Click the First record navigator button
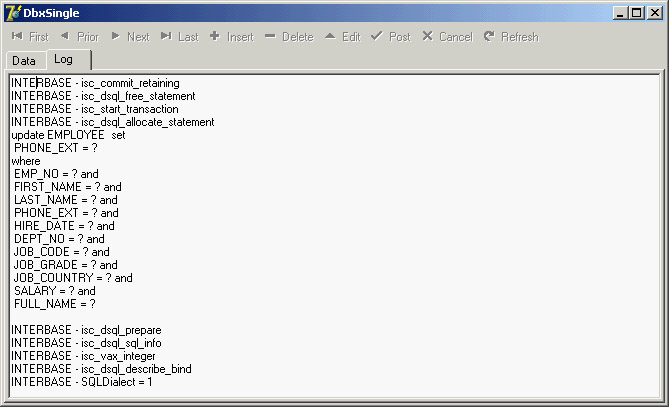Viewport: 669px width, 407px height. pyautogui.click(x=29, y=37)
